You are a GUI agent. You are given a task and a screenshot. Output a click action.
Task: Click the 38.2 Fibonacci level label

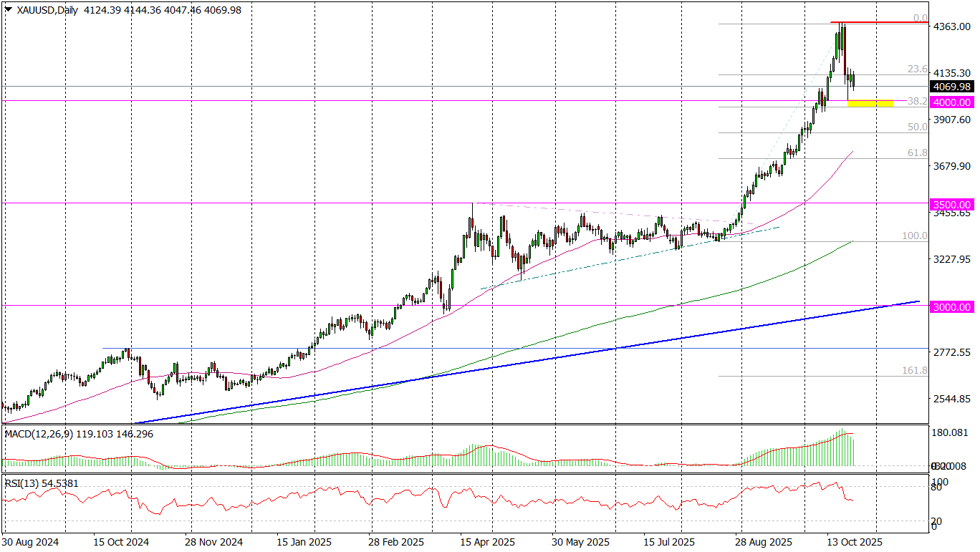pyautogui.click(x=917, y=102)
